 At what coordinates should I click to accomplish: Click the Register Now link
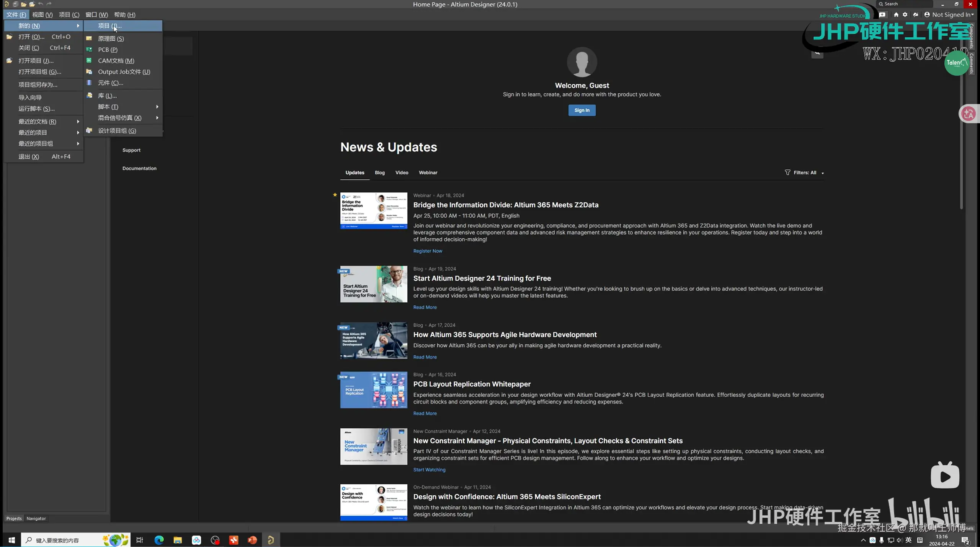point(428,251)
